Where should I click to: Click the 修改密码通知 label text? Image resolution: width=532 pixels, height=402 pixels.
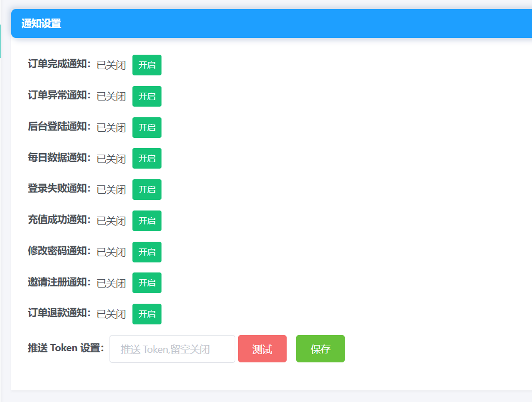[x=59, y=251]
